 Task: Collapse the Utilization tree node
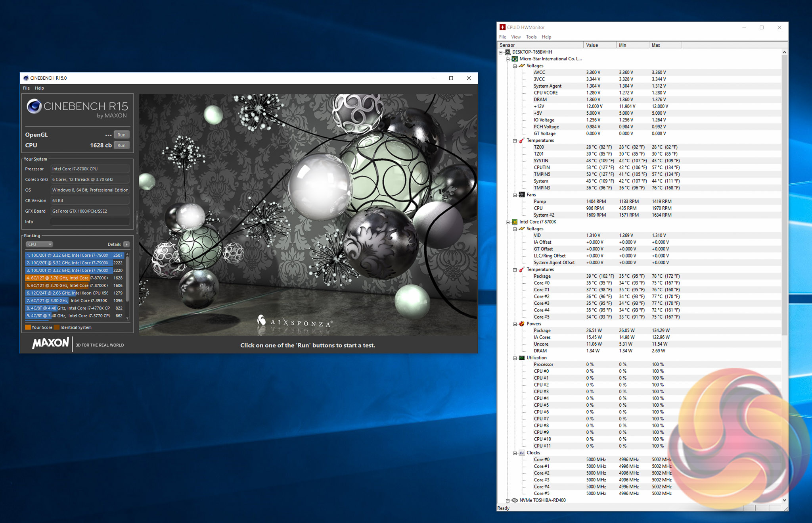515,358
